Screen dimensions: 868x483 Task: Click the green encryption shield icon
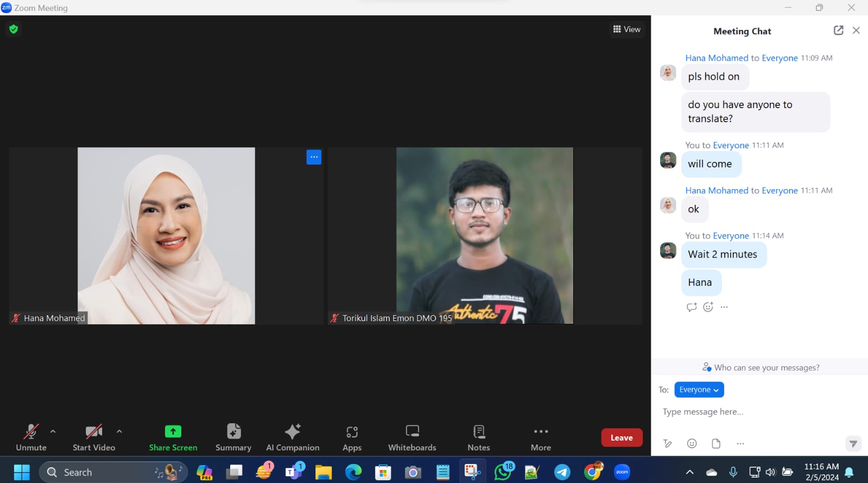point(14,29)
